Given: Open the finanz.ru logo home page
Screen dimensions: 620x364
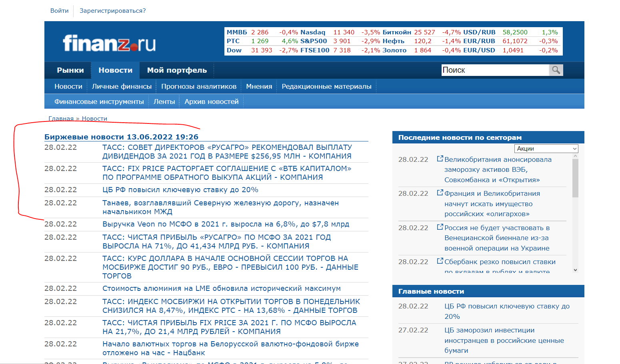Looking at the screenshot, I should (x=109, y=43).
